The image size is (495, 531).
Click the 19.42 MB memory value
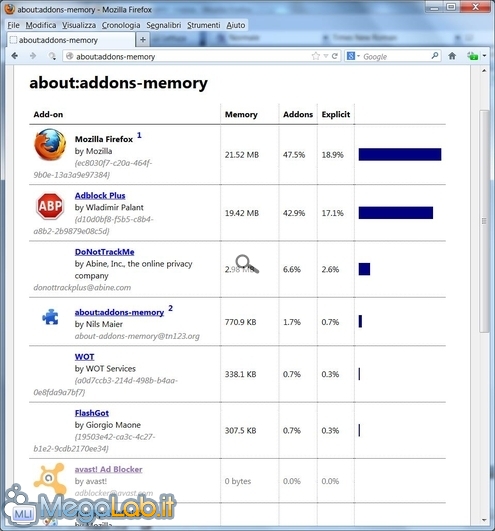click(242, 213)
